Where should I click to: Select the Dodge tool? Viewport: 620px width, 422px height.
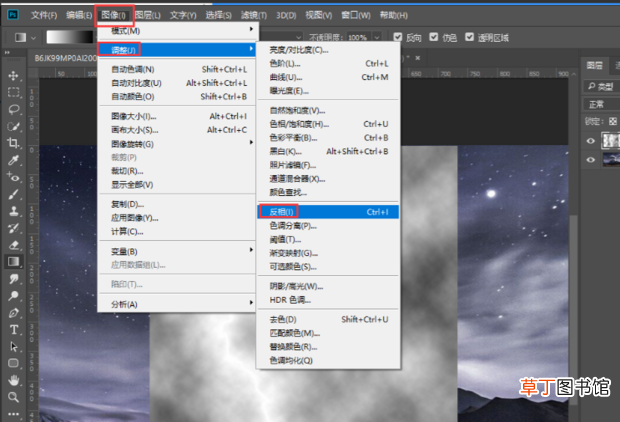click(x=13, y=295)
